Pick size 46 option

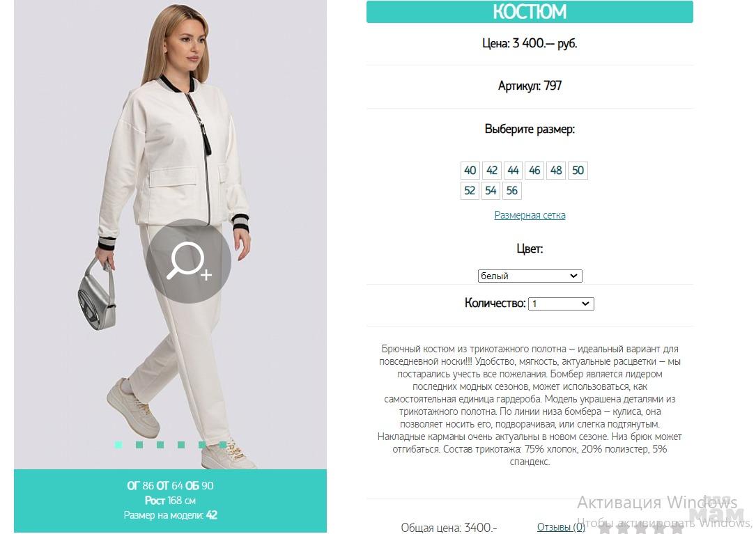534,171
